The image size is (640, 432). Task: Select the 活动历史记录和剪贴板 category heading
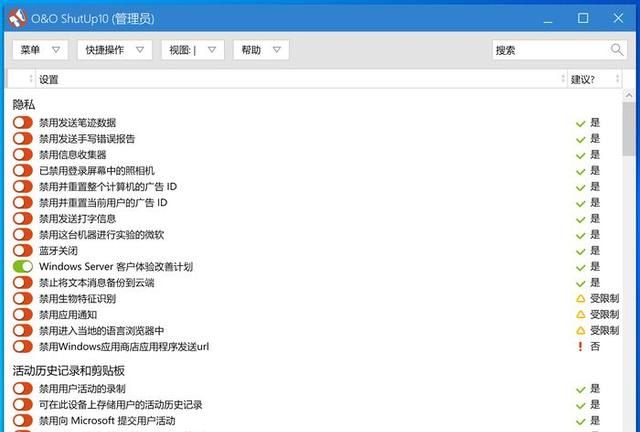69,371
